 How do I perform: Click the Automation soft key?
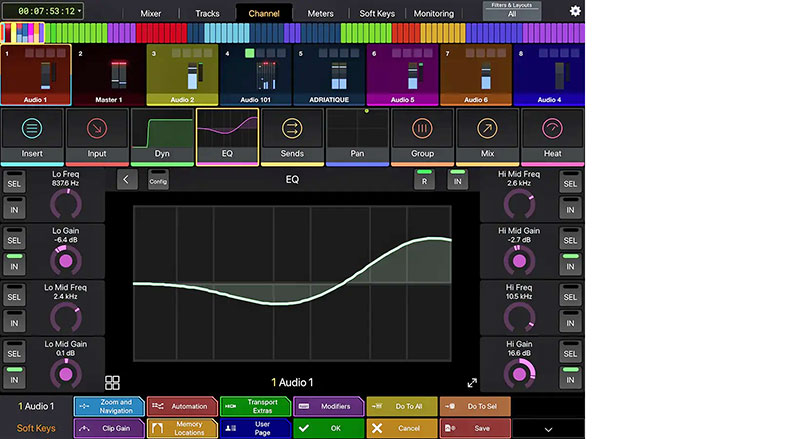tap(182, 406)
